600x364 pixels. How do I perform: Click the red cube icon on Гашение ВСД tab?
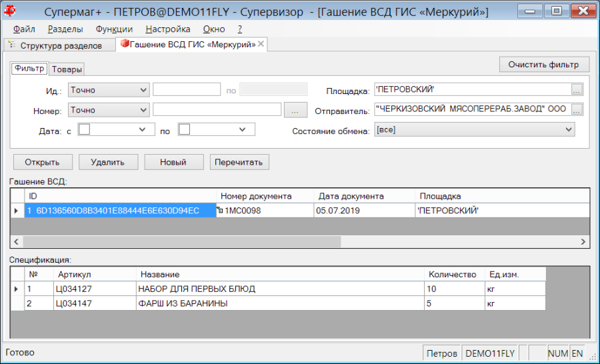[125, 43]
